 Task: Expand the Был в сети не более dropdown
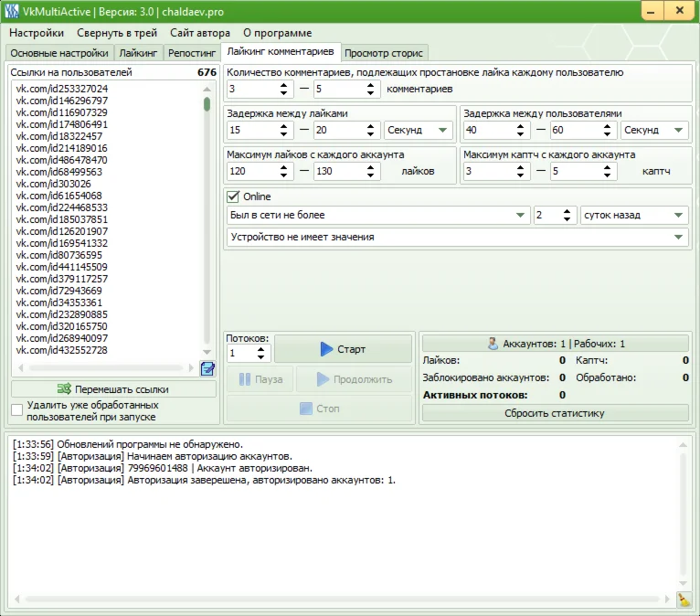520,216
